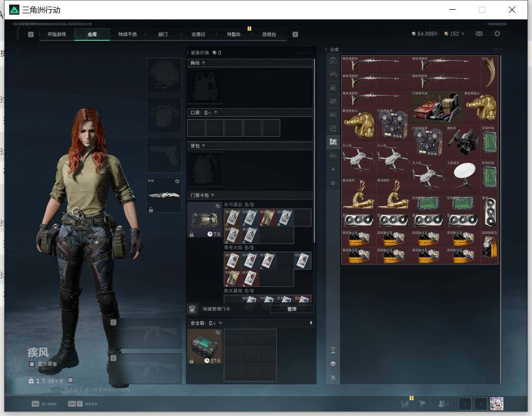Click the player avatar in bottom-right
The image size is (532, 416).
click(497, 403)
